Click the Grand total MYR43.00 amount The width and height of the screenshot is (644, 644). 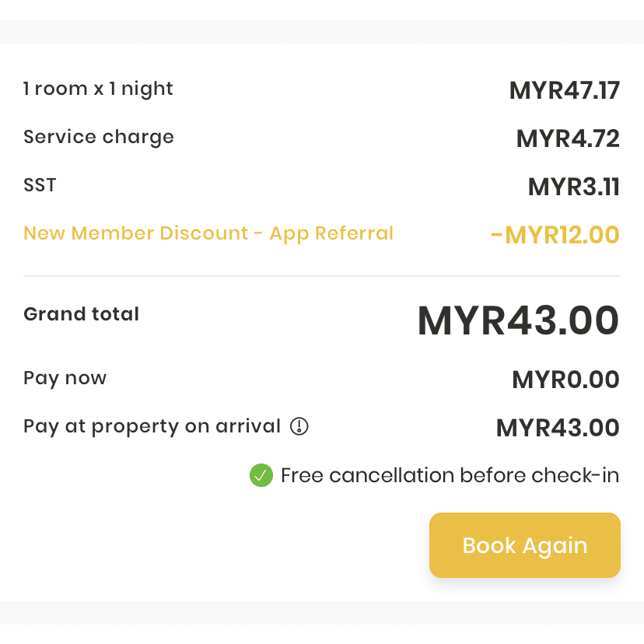tap(516, 320)
